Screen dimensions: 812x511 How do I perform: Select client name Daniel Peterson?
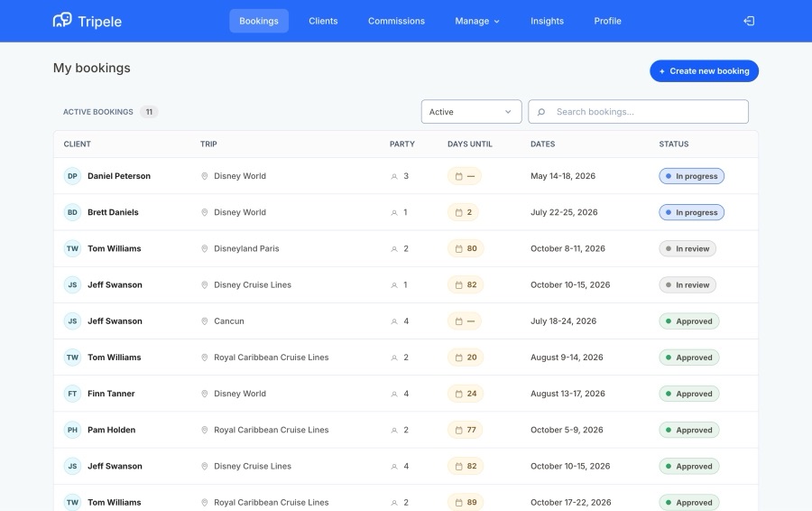pos(119,176)
